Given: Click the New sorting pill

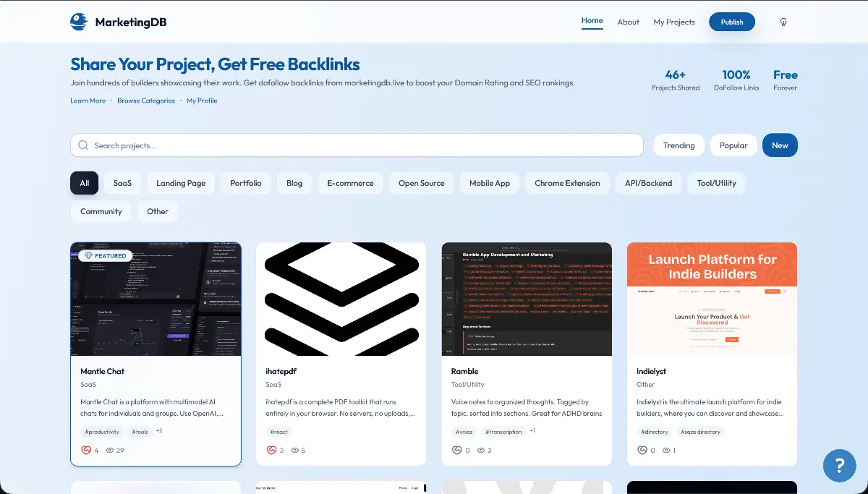Looking at the screenshot, I should click(x=780, y=145).
